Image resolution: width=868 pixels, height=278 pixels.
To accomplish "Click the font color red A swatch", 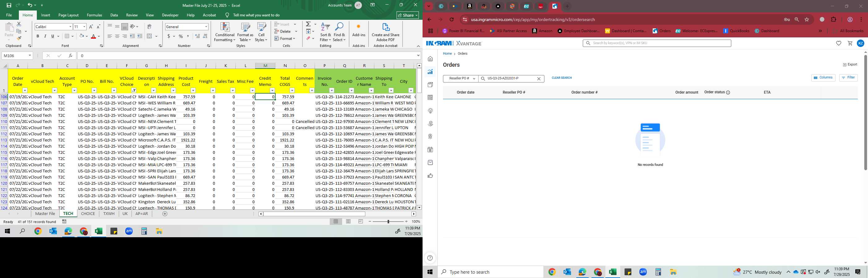I will tap(93, 36).
